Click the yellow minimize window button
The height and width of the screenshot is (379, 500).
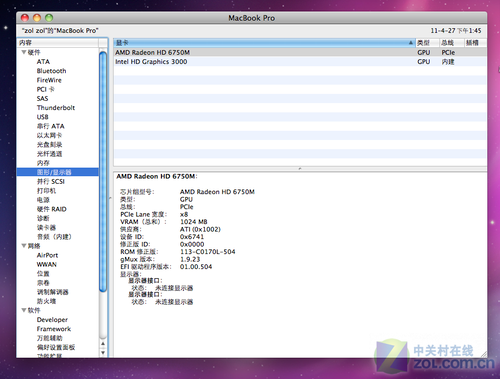(x=37, y=18)
